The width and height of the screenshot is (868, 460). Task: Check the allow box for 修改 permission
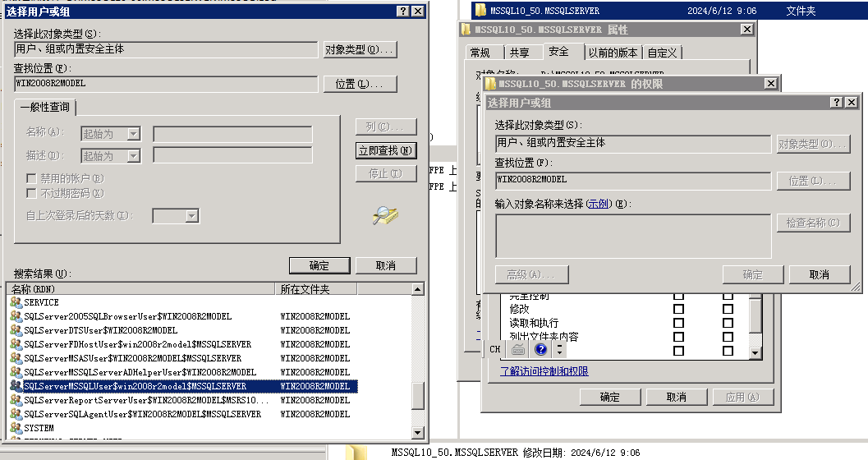(678, 309)
